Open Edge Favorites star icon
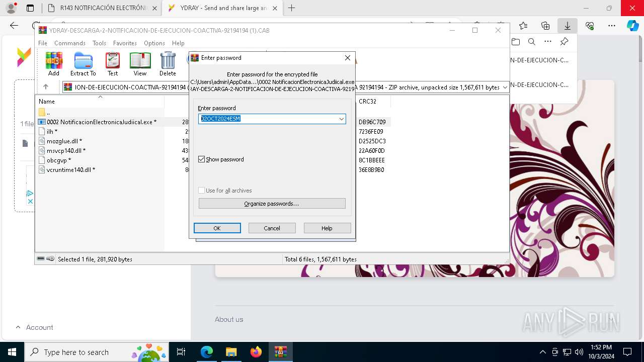644x362 pixels. tap(523, 26)
